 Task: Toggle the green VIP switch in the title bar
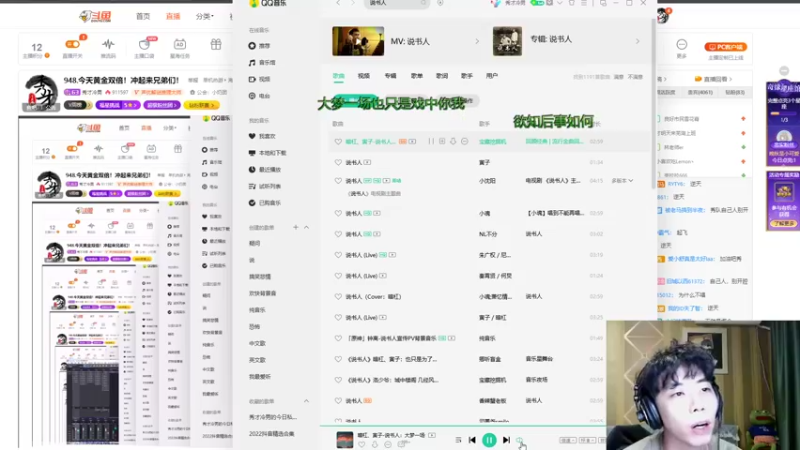tap(537, 3)
